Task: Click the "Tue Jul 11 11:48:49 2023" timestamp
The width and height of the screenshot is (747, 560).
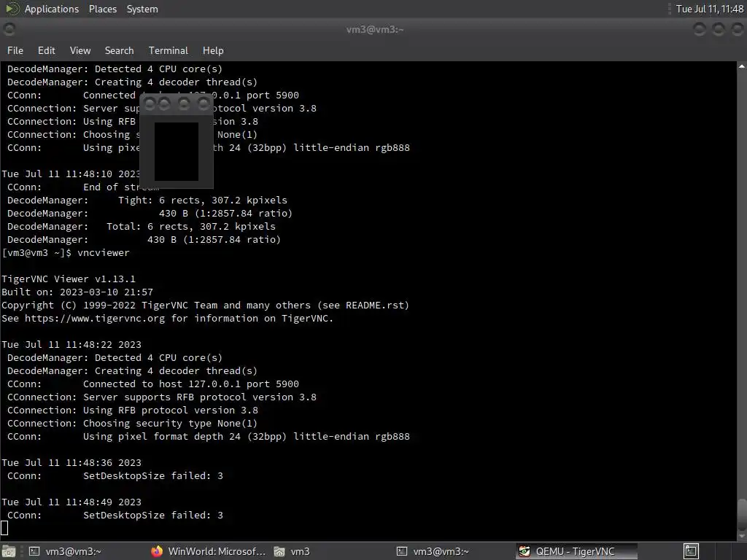Action: [x=71, y=502]
